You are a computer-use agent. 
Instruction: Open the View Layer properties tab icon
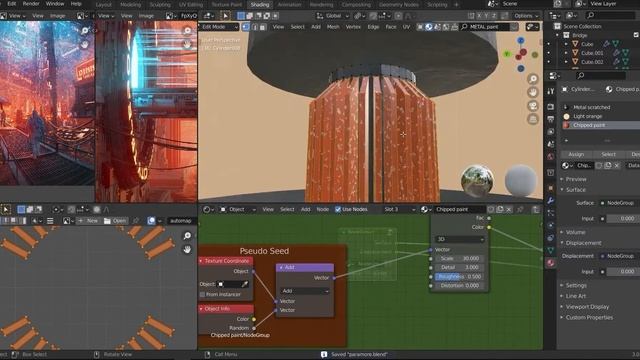coord(551,132)
